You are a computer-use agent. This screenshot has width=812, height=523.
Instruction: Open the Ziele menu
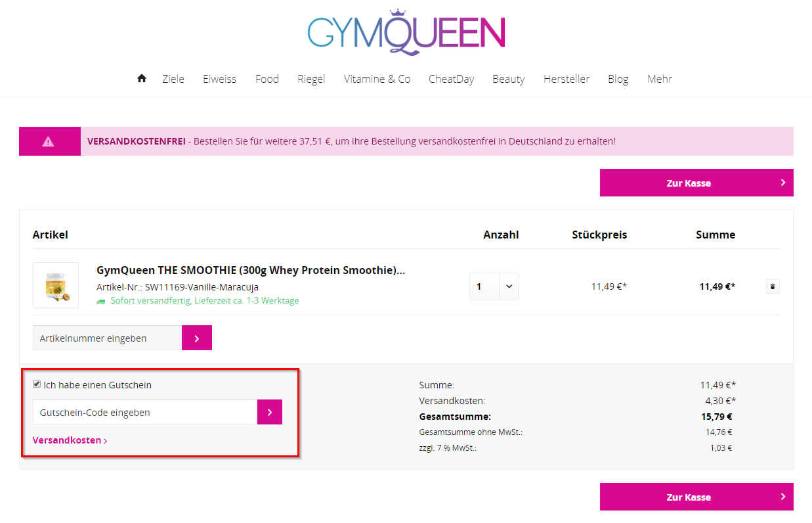pyautogui.click(x=173, y=79)
